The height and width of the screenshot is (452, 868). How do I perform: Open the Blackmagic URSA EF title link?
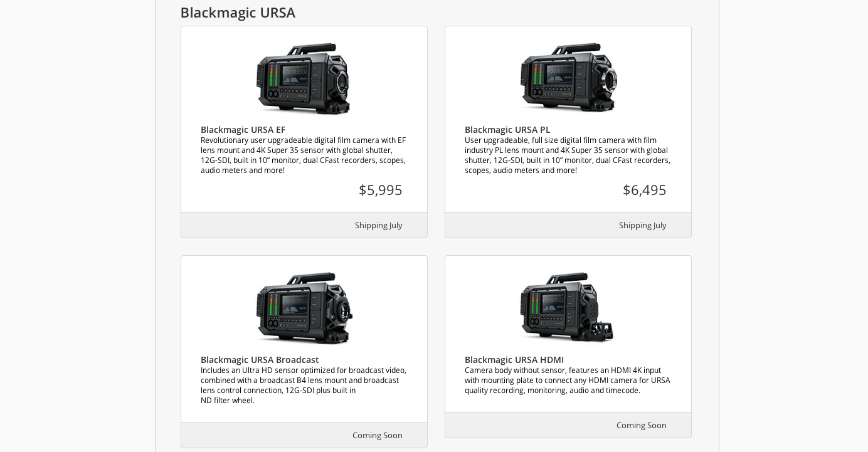coord(243,130)
